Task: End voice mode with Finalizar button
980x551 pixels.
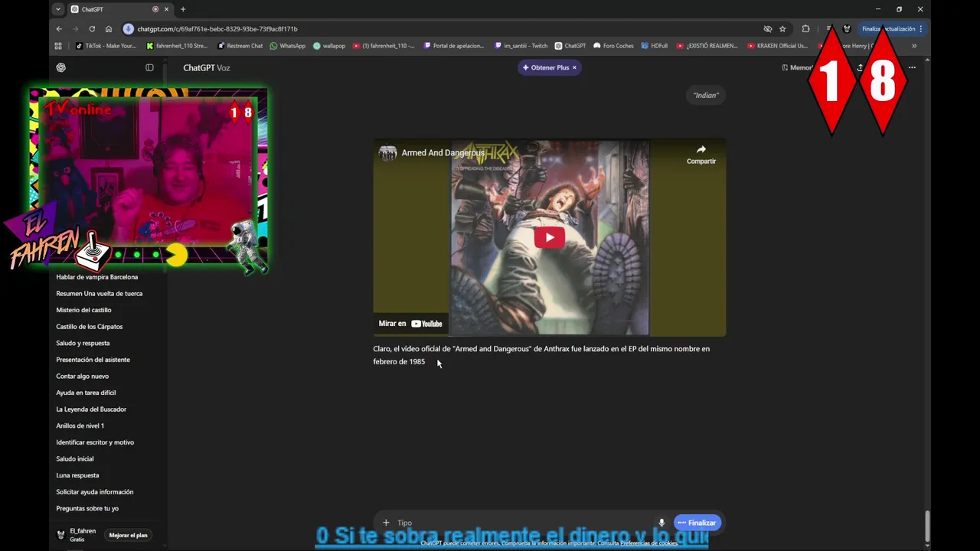Action: (x=697, y=523)
